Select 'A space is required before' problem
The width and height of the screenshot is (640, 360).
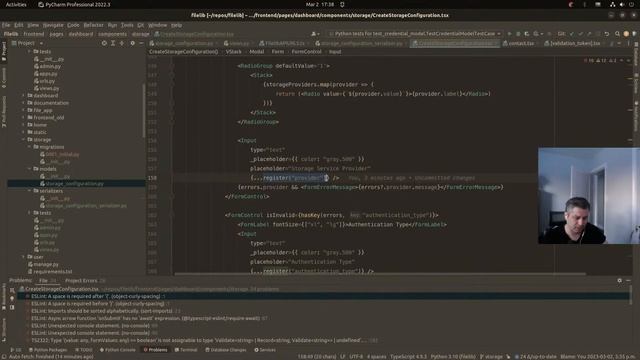click(98, 304)
